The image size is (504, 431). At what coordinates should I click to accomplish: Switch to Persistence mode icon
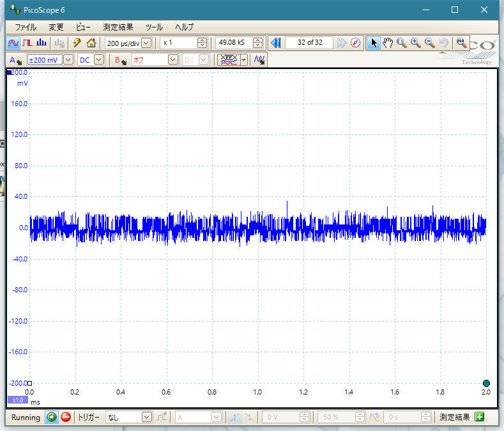point(27,43)
